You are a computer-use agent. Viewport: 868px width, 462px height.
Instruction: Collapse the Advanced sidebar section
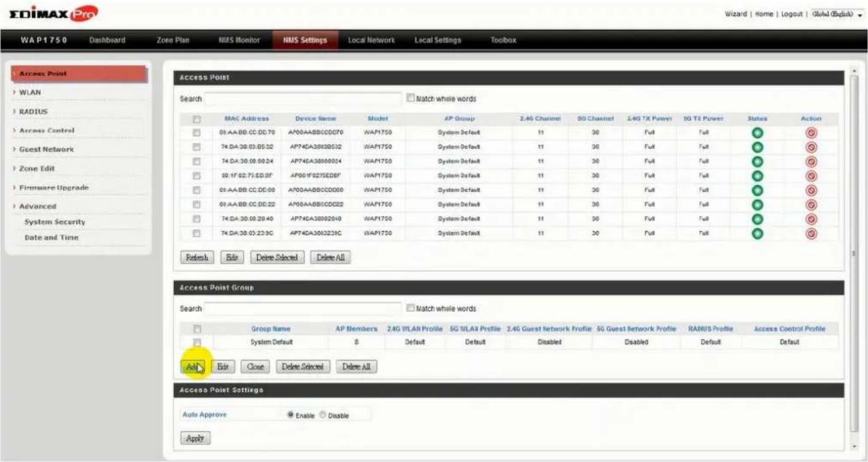coord(38,206)
